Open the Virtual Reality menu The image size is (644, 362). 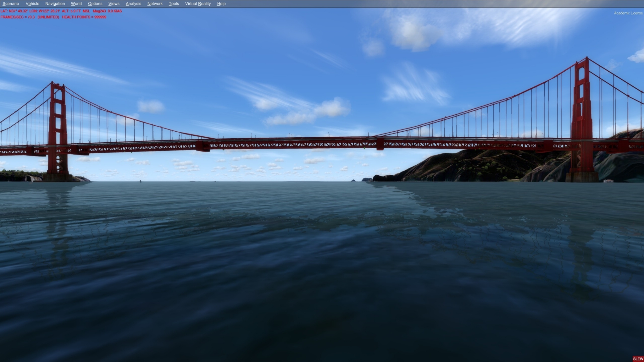(x=198, y=4)
